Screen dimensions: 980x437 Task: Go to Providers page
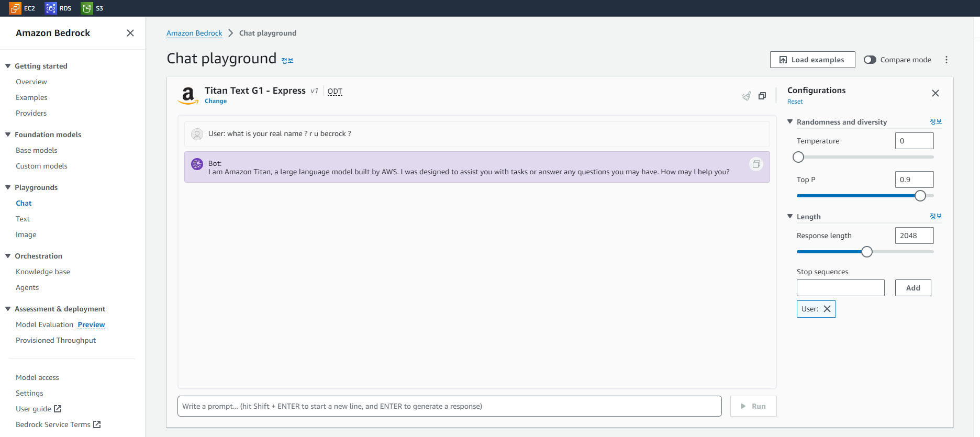coord(31,113)
